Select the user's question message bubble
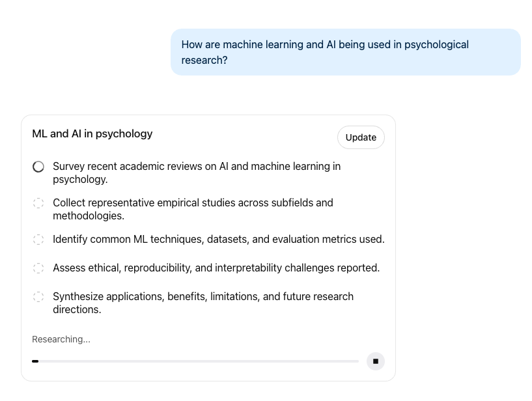 click(x=346, y=52)
